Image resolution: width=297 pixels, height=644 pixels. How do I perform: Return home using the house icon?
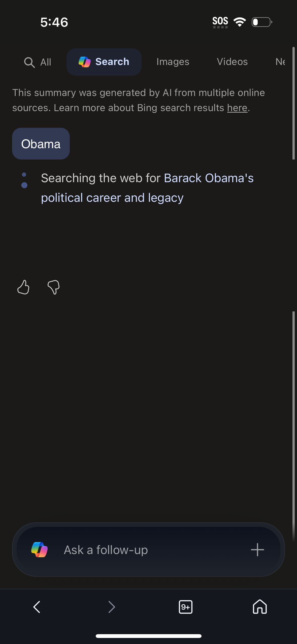click(259, 607)
